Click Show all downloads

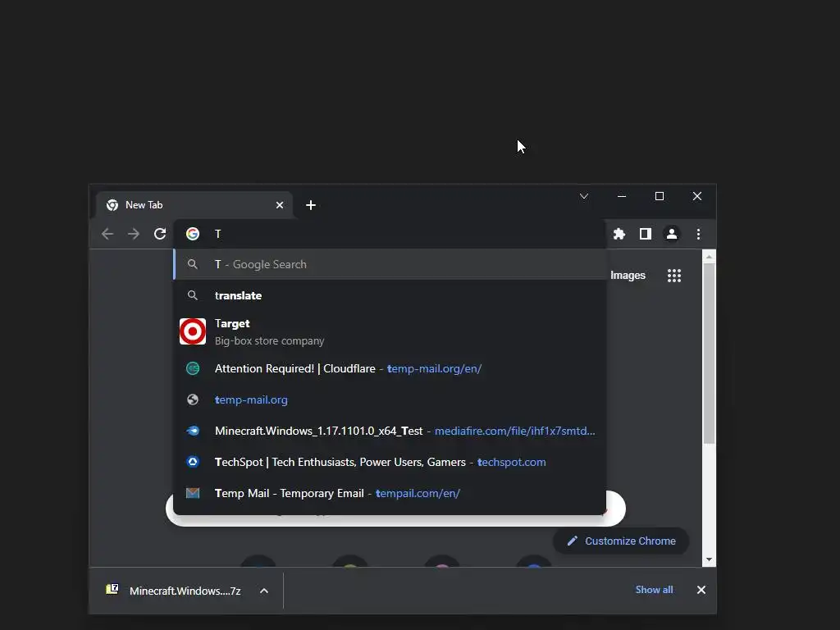654,590
